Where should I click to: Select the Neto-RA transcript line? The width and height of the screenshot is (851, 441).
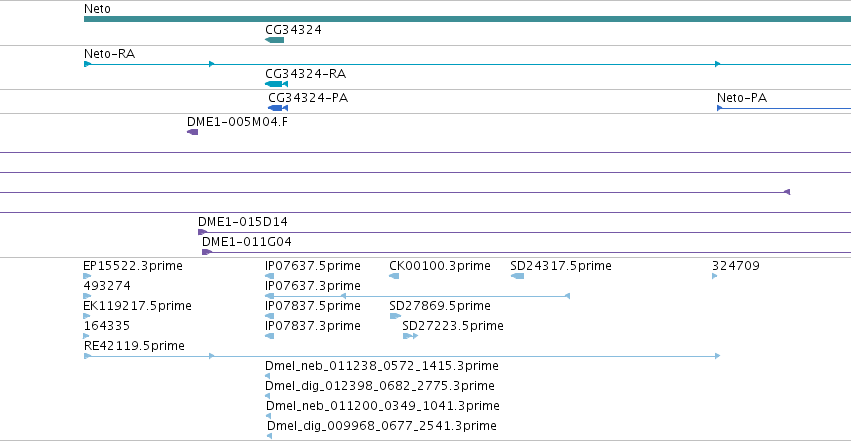tap(467, 64)
